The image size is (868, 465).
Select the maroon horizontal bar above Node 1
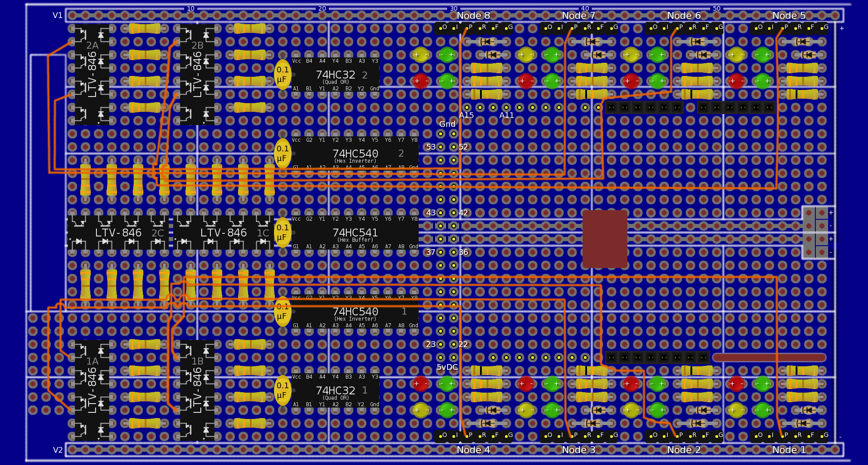tap(769, 358)
